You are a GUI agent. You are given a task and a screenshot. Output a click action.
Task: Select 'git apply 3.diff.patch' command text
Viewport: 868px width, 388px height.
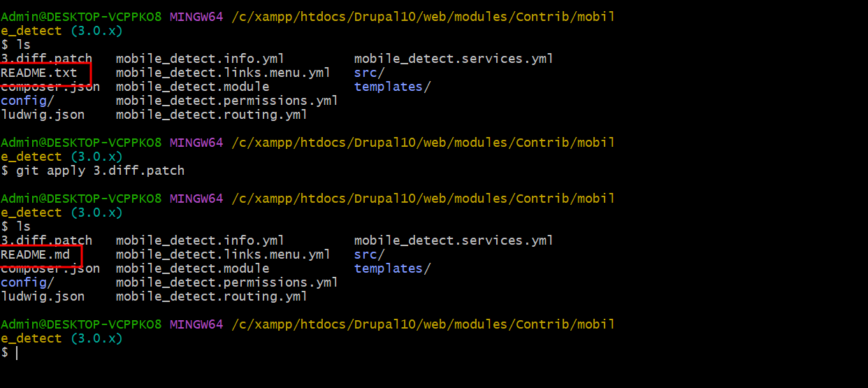pyautogui.click(x=101, y=171)
